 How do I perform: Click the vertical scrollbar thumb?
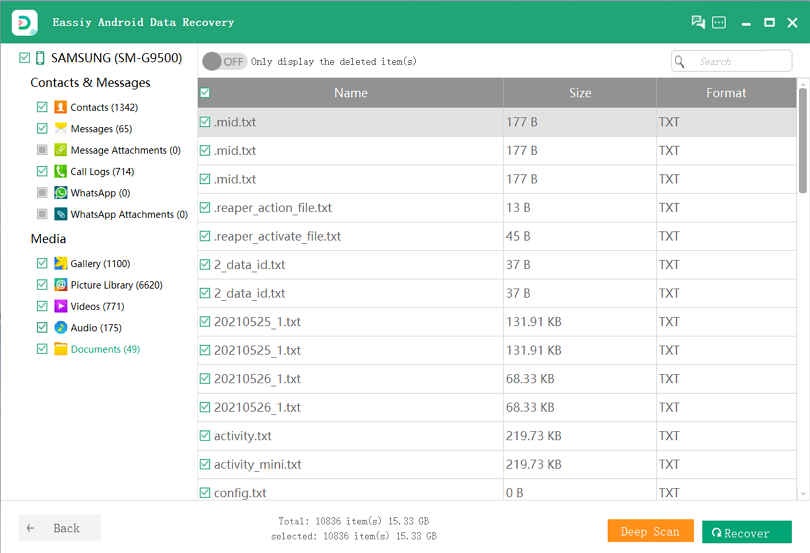point(802,141)
